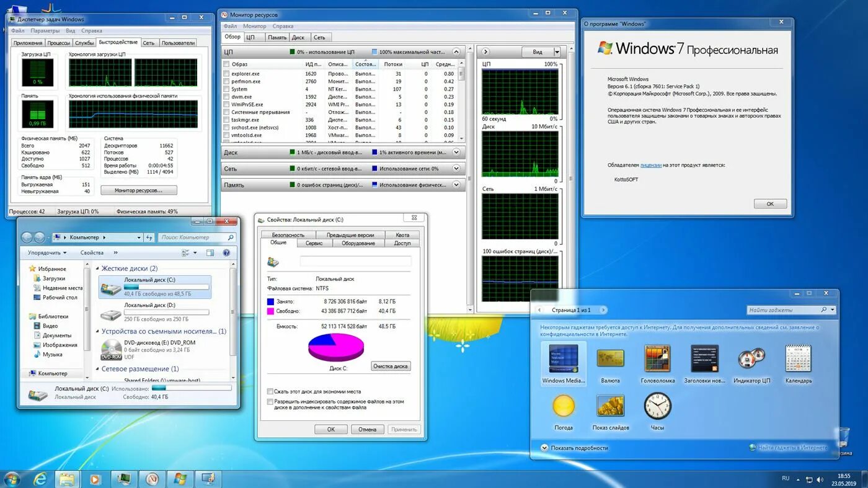Check the svchost.exe (netsvcs) checkbox

coord(226,128)
